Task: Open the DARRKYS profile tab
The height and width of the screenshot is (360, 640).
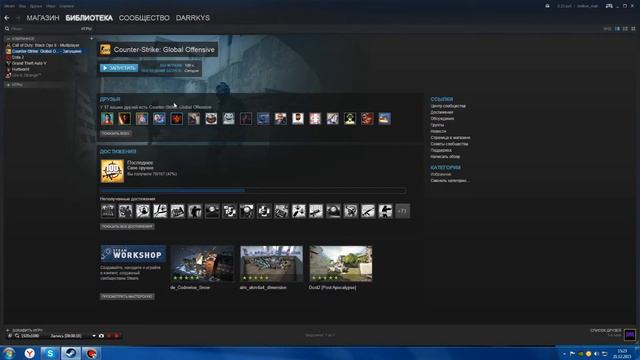Action: tap(193, 18)
